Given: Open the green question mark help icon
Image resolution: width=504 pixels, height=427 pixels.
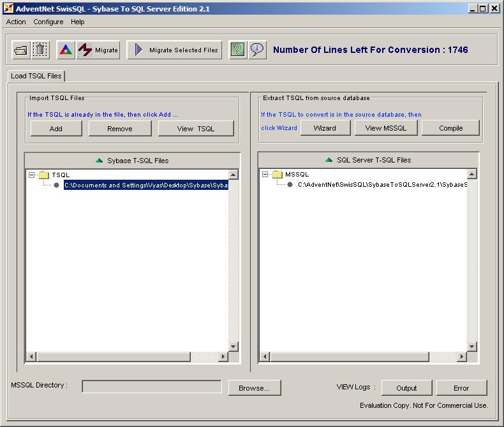Looking at the screenshot, I should pyautogui.click(x=238, y=50).
